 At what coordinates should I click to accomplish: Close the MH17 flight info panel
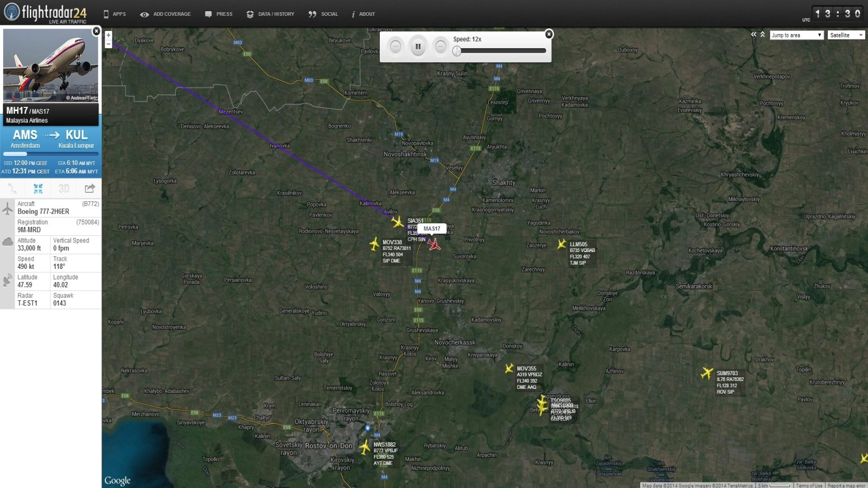tap(96, 31)
